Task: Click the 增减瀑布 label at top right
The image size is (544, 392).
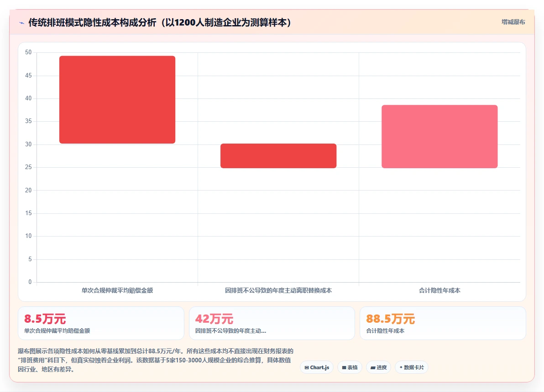Action: pyautogui.click(x=513, y=22)
